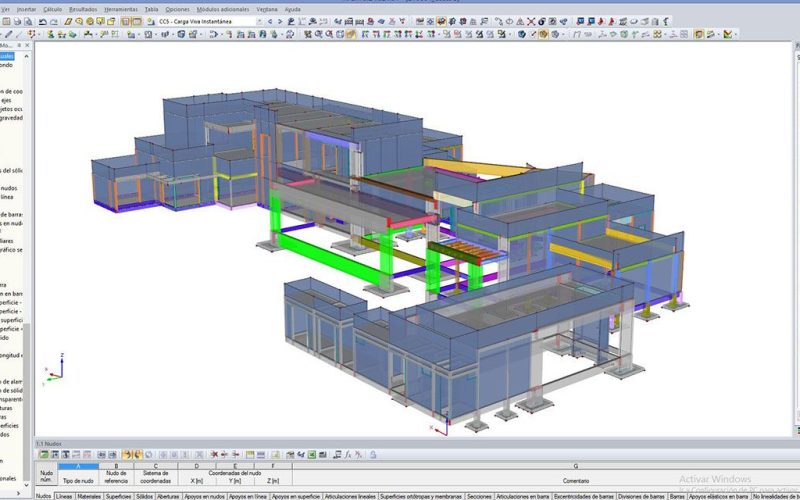Click the red X delete icon in main toolbar
The image size is (800, 500).
(x=531, y=21)
